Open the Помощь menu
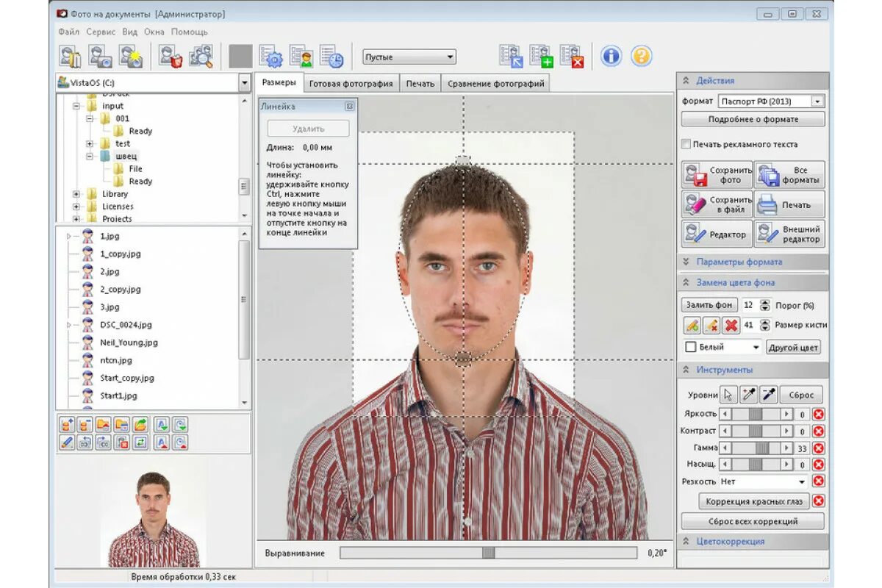The width and height of the screenshot is (882, 588). point(190,32)
